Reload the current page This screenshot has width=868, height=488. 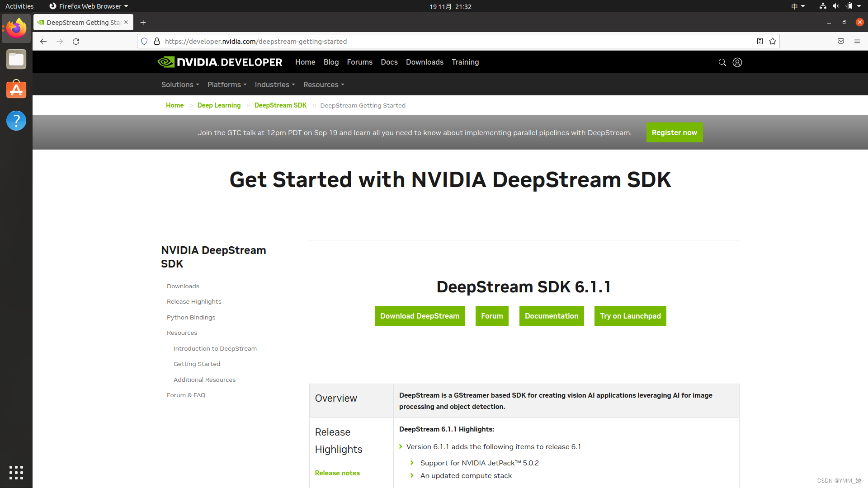tap(76, 41)
